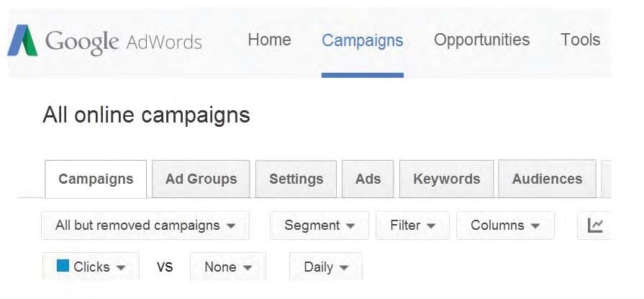Open the Keywords tab
644x299 pixels.
446,179
